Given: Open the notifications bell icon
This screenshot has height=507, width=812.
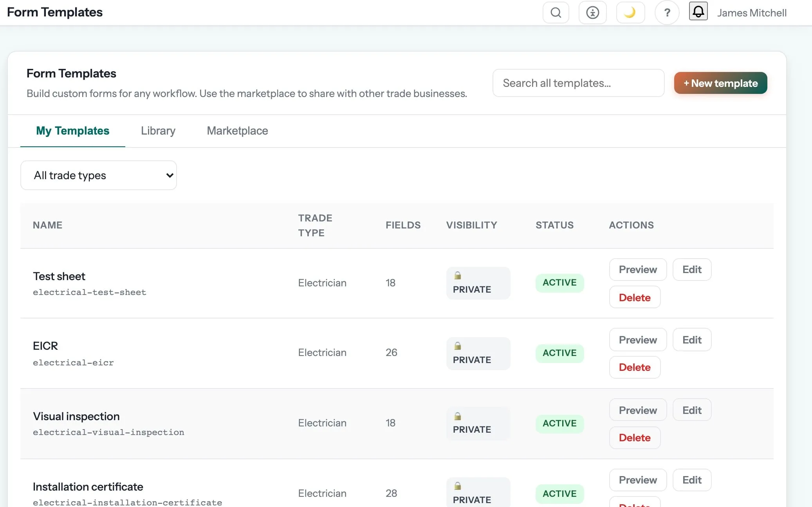Looking at the screenshot, I should [x=698, y=11].
